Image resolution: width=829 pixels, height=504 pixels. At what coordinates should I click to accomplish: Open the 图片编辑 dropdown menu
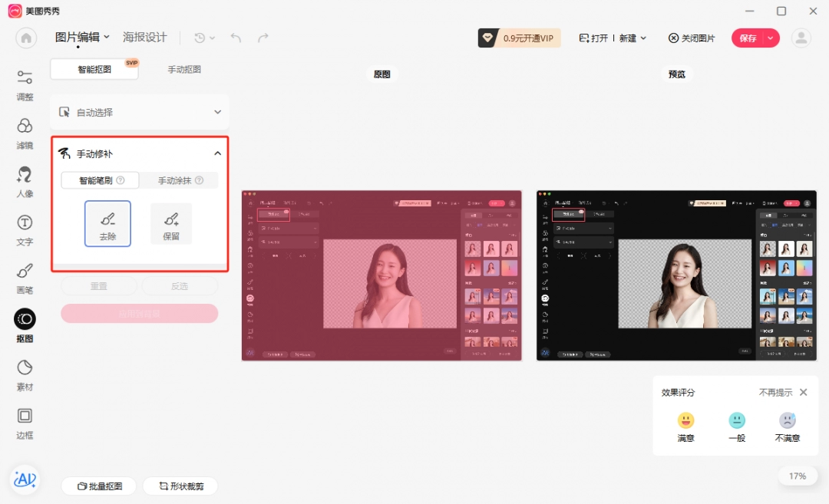point(82,37)
